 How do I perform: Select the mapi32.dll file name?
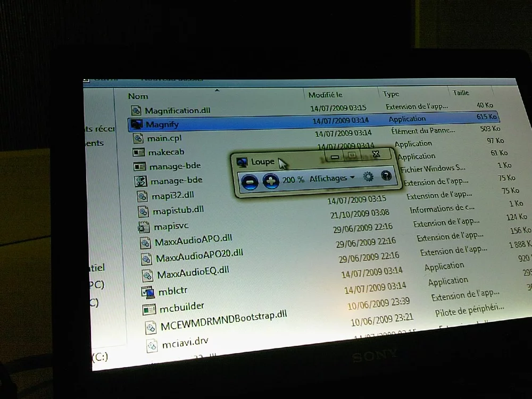coord(173,196)
